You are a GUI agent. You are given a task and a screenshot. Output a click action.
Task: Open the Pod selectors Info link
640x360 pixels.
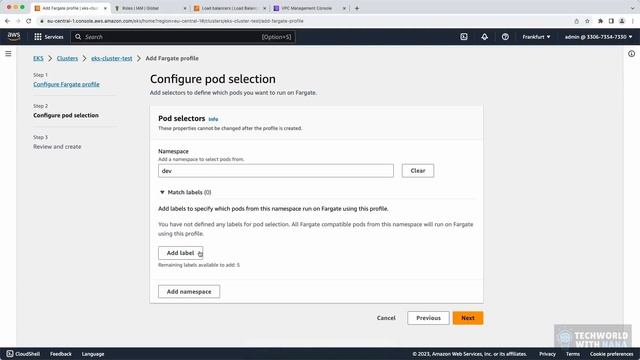click(x=213, y=119)
